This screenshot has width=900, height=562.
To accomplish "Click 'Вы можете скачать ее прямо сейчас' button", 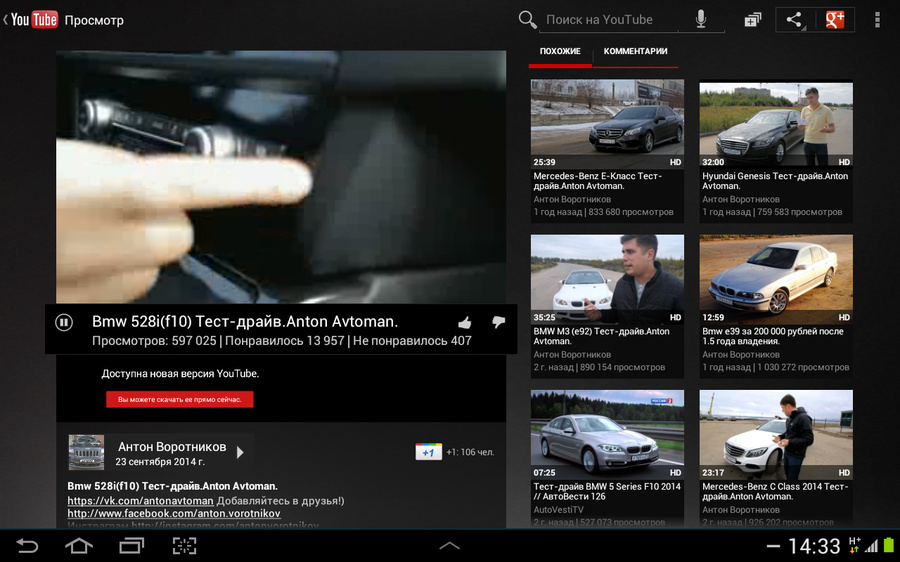I will coord(180,400).
